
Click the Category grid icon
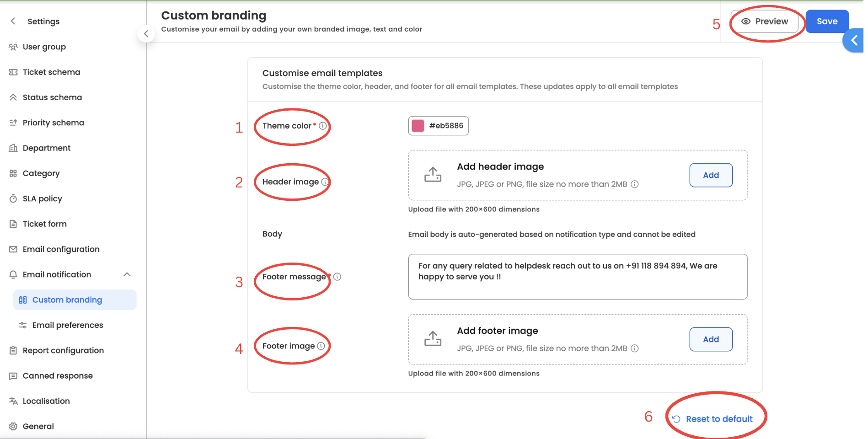(13, 173)
